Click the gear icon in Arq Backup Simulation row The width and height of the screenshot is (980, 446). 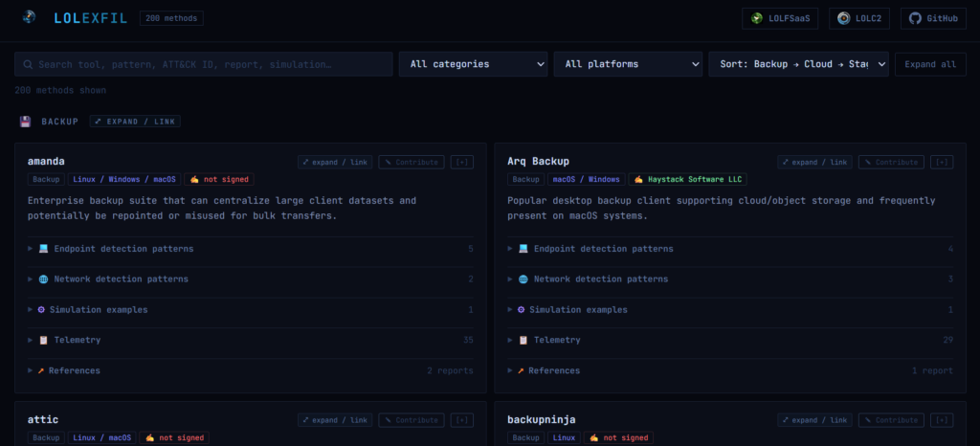522,310
